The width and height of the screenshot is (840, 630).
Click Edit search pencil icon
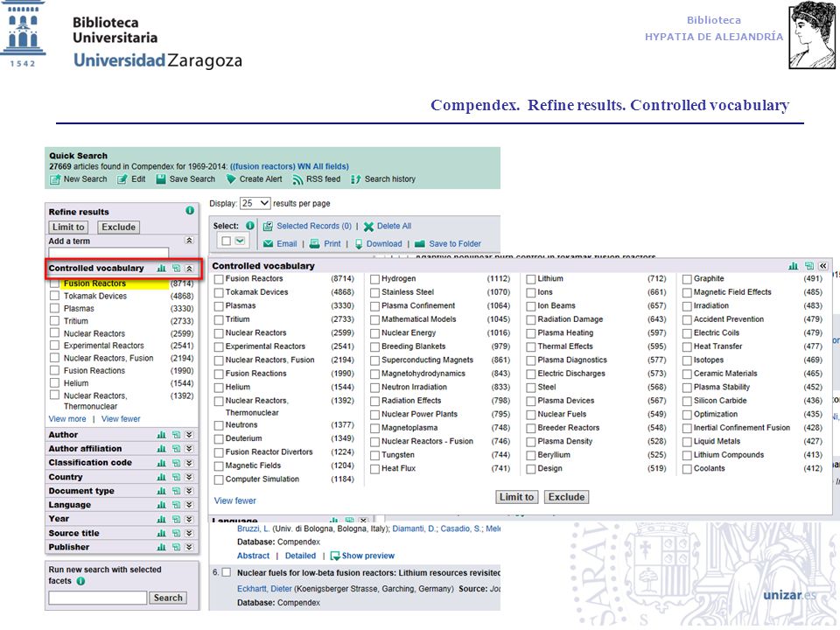122,178
